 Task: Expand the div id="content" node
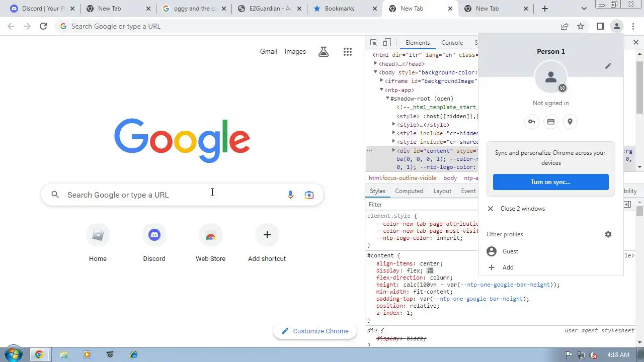(393, 150)
